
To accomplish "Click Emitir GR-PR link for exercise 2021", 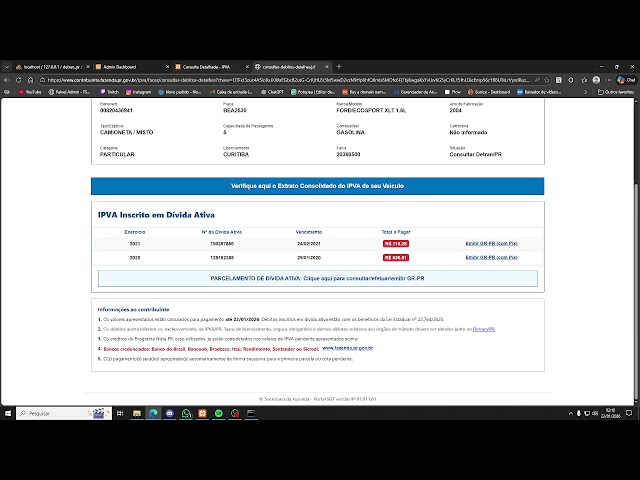I will (x=491, y=243).
